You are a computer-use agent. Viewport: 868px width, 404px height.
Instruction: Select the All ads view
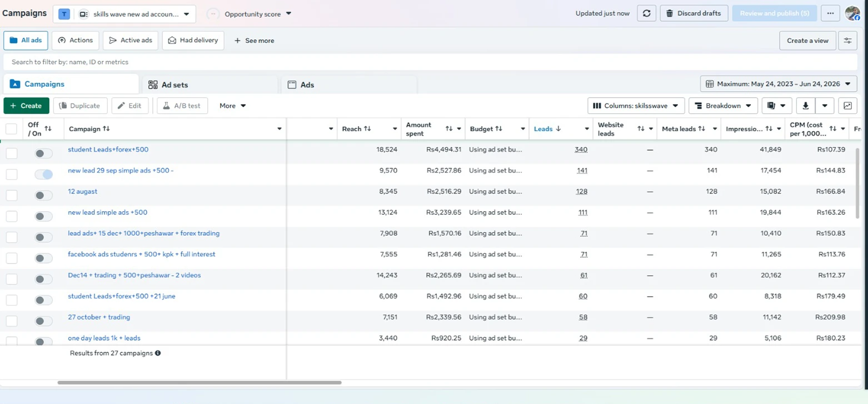[x=26, y=41]
